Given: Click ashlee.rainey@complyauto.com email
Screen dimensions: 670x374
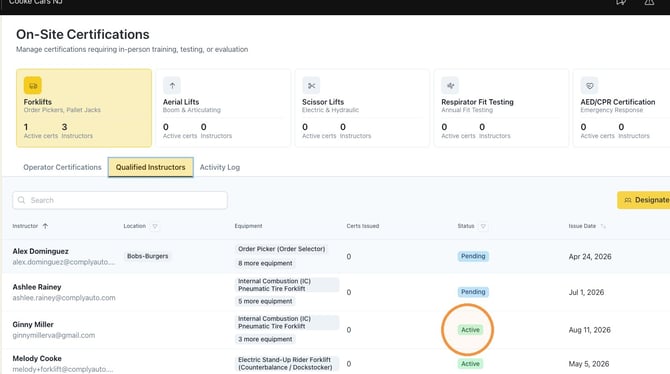Looking at the screenshot, I should pos(64,297).
